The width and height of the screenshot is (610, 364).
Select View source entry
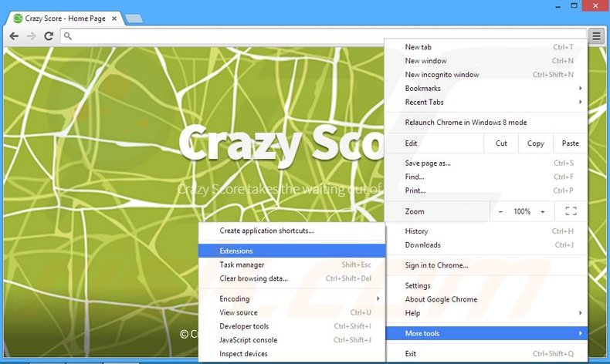click(x=292, y=312)
